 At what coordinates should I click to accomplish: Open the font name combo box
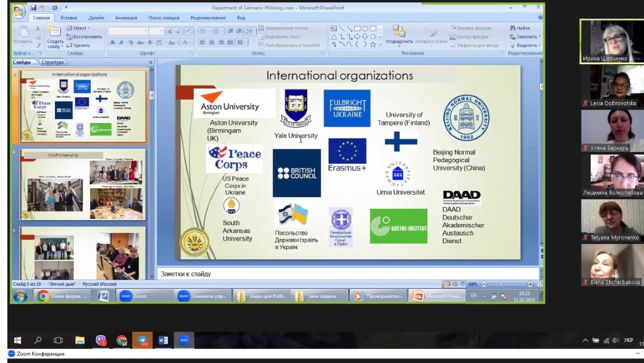(x=128, y=31)
